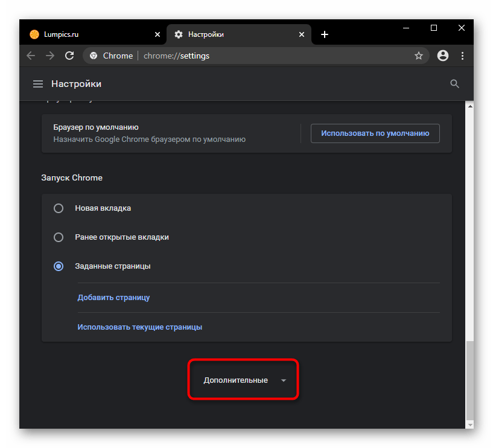Select "Ранее открытые вкладки" radio option
493x448 pixels.
point(59,237)
